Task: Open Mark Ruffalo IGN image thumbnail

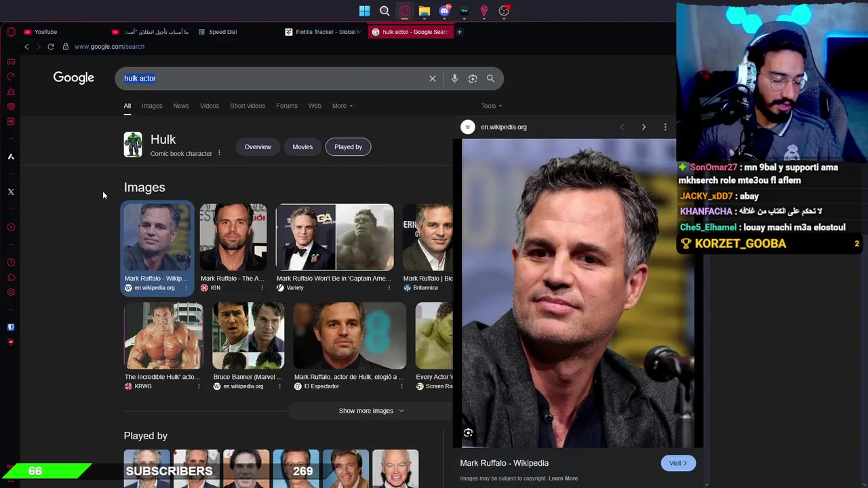Action: pyautogui.click(x=233, y=237)
